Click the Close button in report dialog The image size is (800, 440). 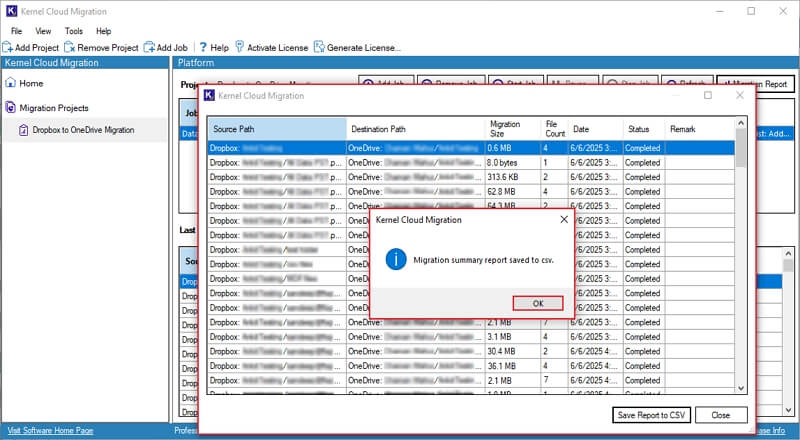coord(721,415)
